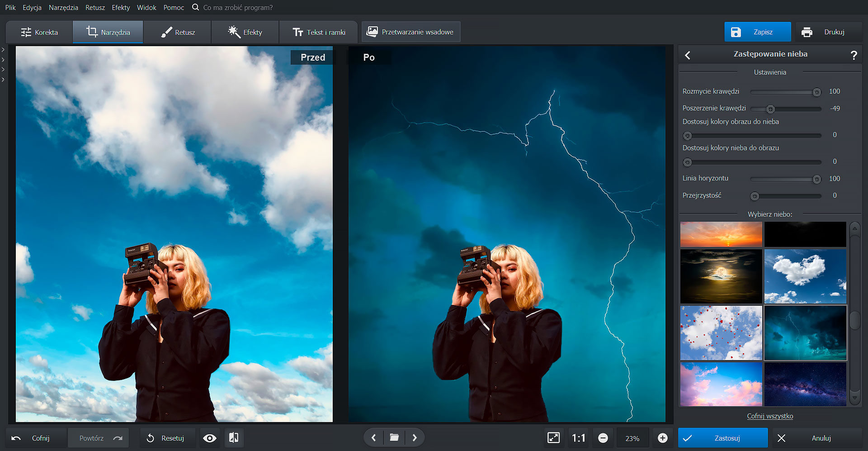Click the Zastosuj apply button
This screenshot has width=868, height=451.
(722, 438)
